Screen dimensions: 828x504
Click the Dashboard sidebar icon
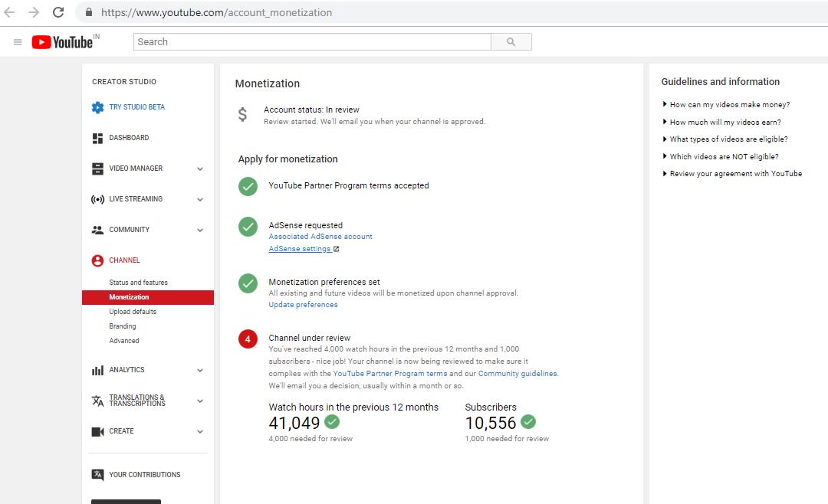pos(97,139)
